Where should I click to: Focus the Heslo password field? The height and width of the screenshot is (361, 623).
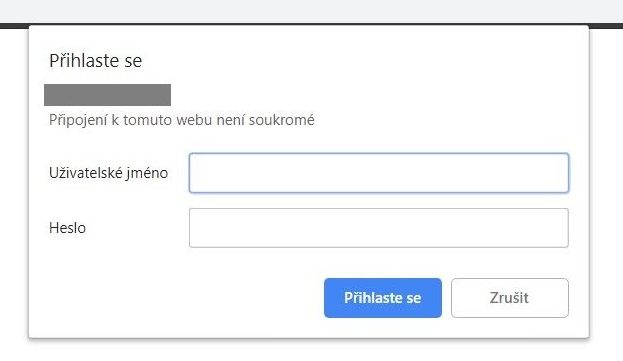click(x=379, y=228)
